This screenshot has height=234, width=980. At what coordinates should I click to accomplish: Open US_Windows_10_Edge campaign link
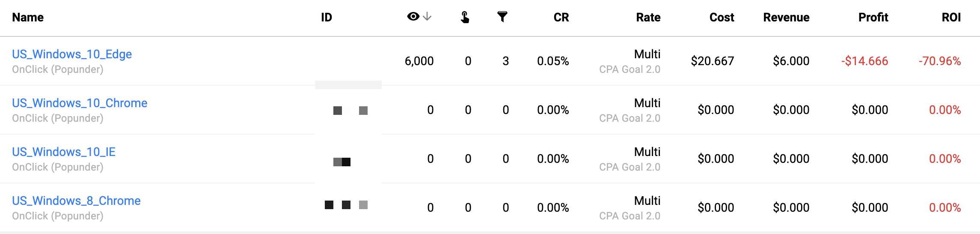(x=72, y=54)
